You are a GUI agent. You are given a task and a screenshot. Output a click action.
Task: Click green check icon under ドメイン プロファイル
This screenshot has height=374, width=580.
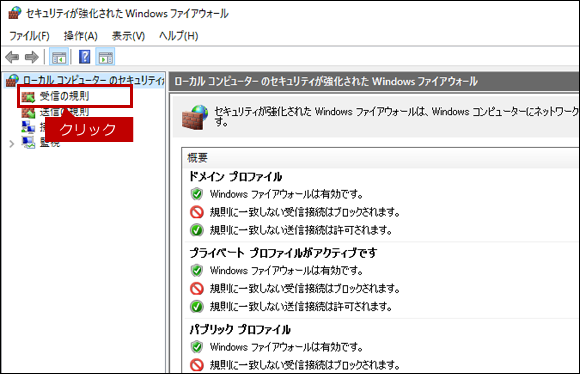pos(197,230)
